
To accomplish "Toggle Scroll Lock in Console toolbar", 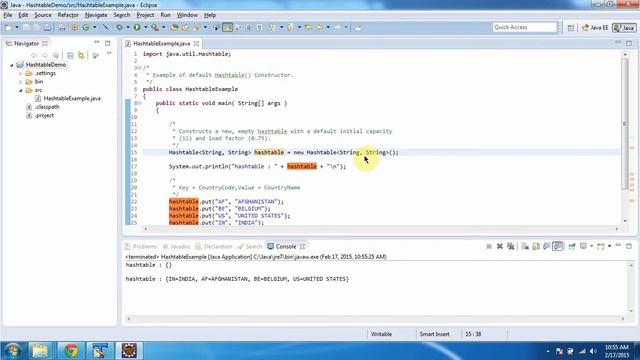I will pos(536,246).
